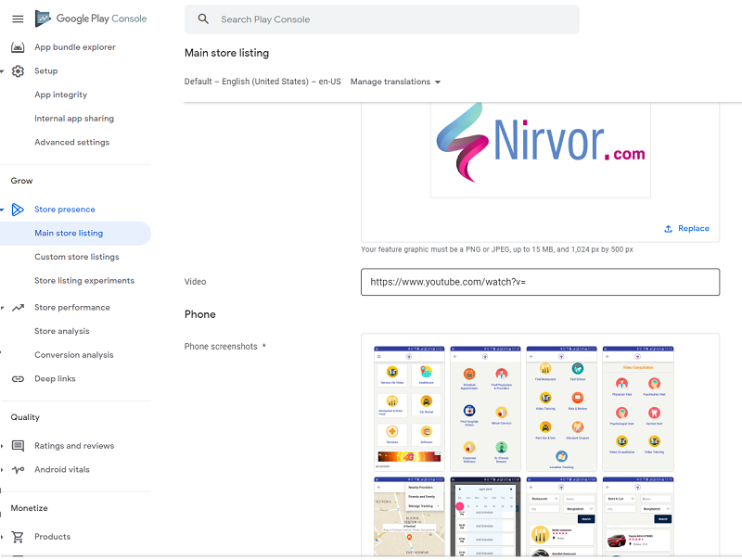742x560 pixels.
Task: Click the YouTube video URL field
Action: coord(540,282)
